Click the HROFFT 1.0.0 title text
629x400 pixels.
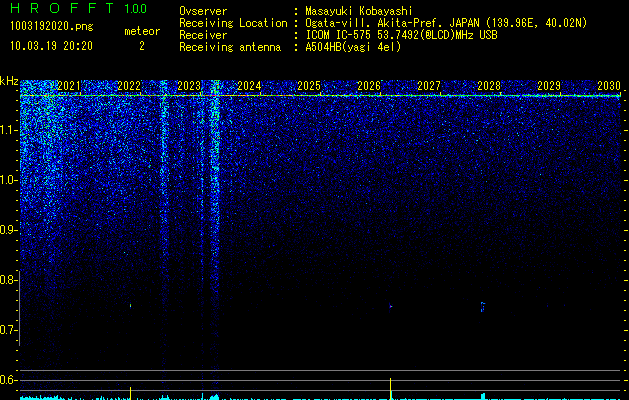78,8
